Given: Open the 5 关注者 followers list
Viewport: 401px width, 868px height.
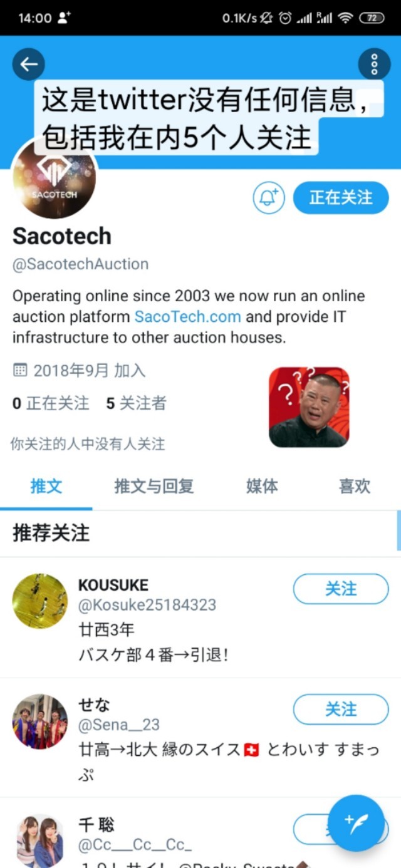Looking at the screenshot, I should 136,403.
